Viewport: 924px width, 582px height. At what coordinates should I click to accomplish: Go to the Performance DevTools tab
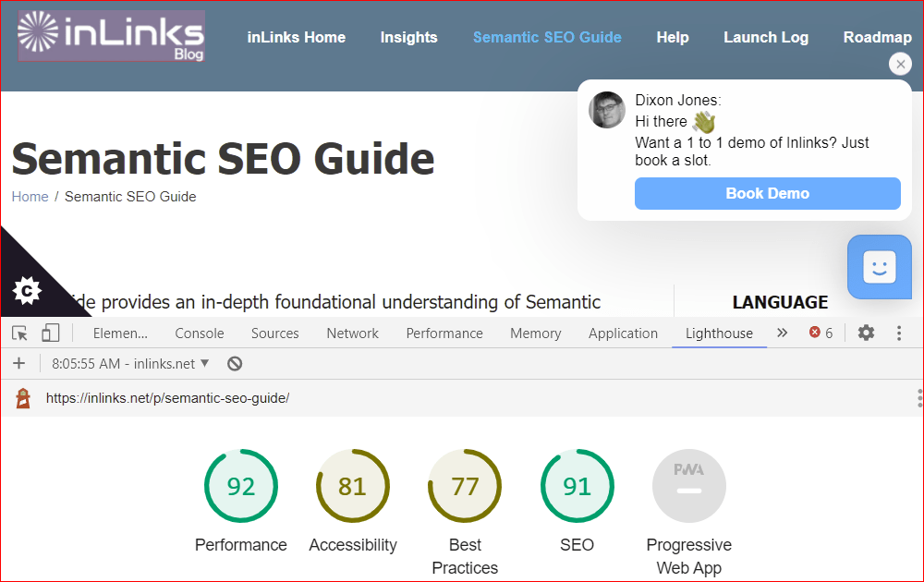pos(444,333)
